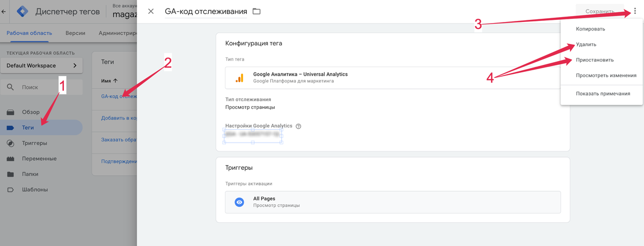Click the back arrow in header
644x246 pixels.
tap(4, 11)
